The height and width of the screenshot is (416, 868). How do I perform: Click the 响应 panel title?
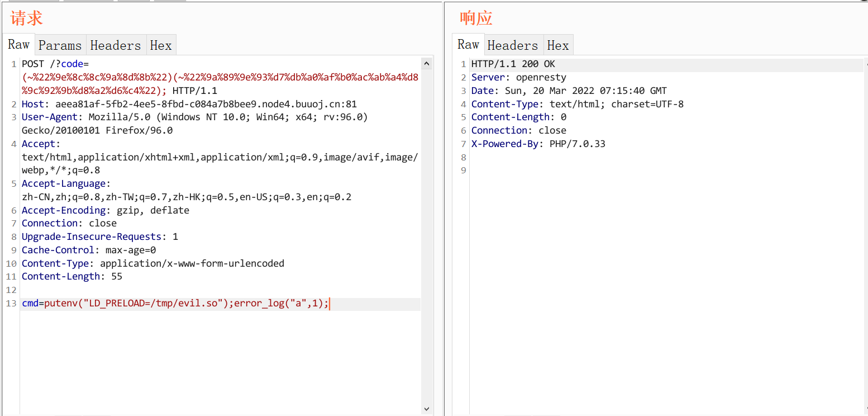476,18
